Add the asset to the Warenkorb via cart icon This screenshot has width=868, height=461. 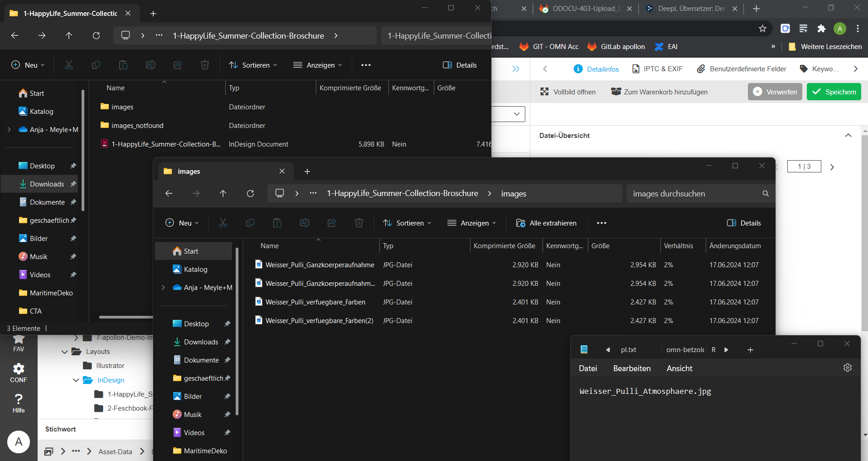coord(616,92)
